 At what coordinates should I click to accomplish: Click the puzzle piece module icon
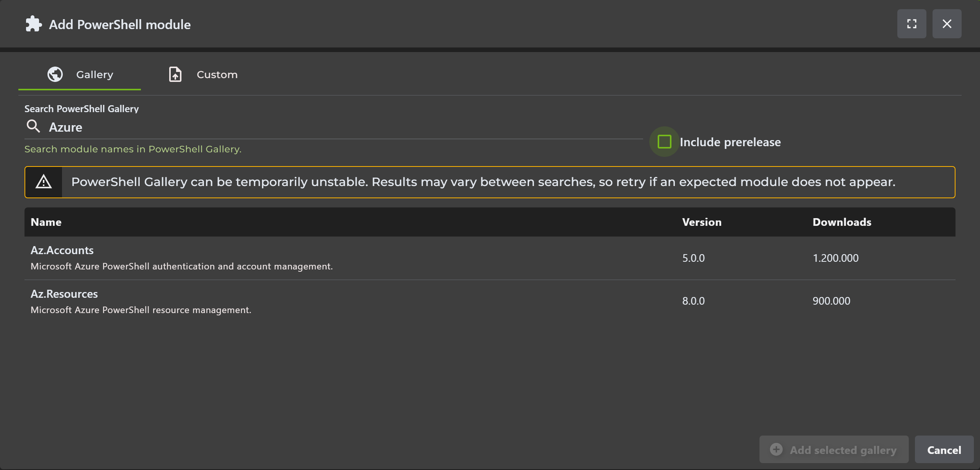tap(33, 24)
